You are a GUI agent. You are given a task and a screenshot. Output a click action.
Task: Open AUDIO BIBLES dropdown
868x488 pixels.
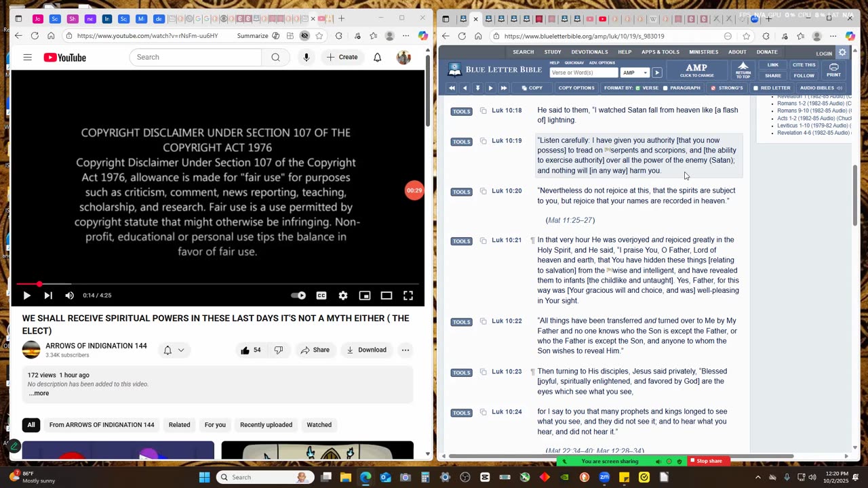coord(821,88)
